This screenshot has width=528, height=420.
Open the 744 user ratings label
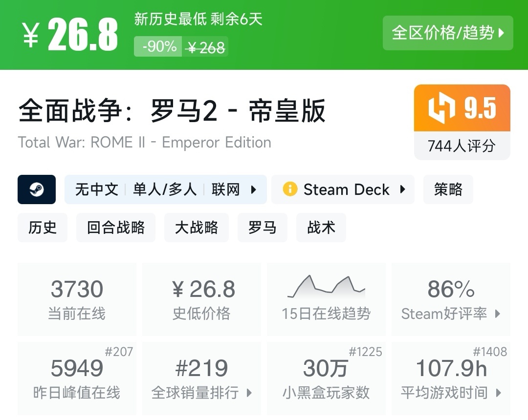(462, 146)
